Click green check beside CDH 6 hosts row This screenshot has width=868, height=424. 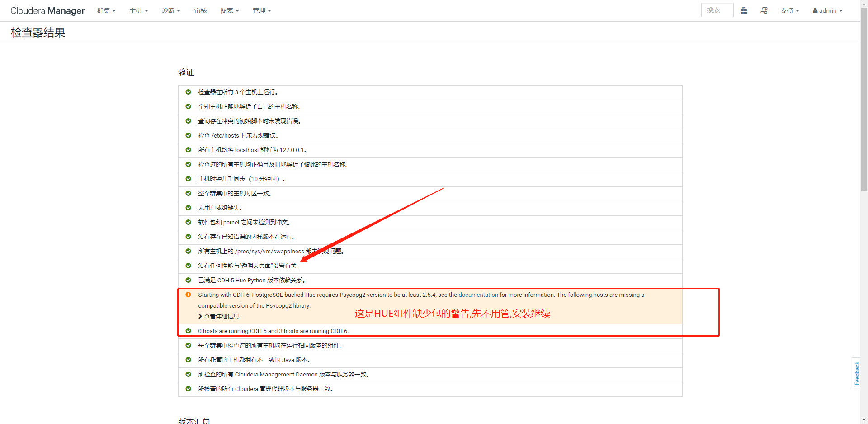tap(188, 331)
